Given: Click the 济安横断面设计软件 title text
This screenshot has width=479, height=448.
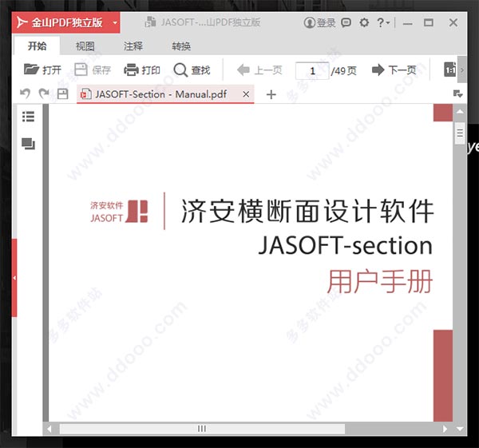Looking at the screenshot, I should click(x=307, y=211).
